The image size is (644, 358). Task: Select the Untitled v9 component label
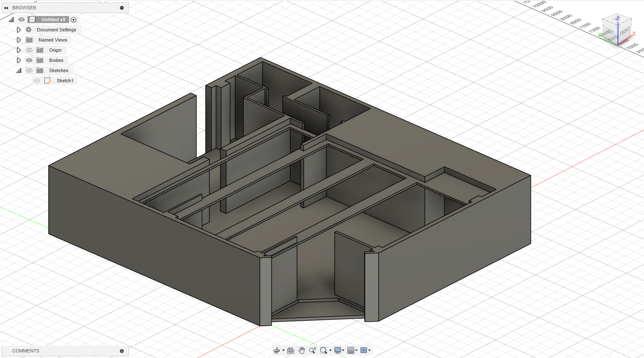click(53, 20)
